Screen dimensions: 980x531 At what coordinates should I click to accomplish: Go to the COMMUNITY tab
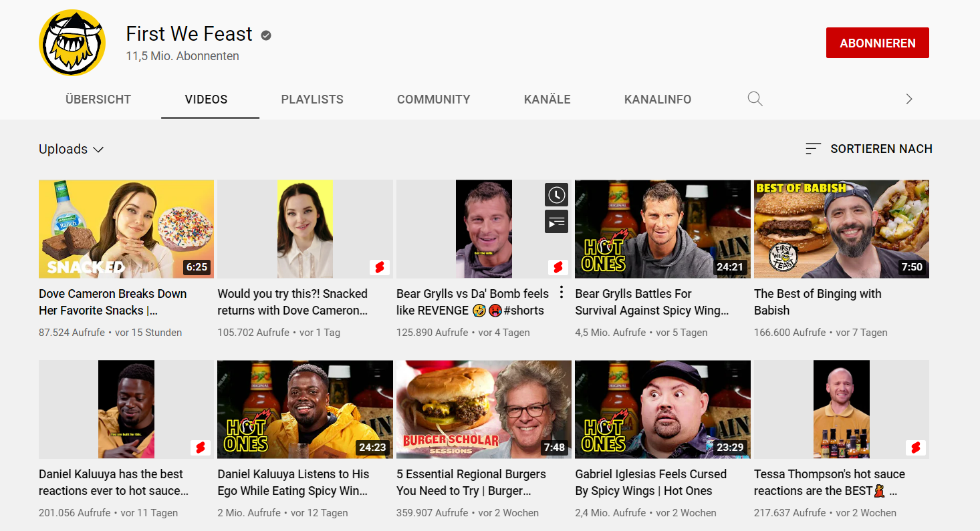click(x=434, y=100)
